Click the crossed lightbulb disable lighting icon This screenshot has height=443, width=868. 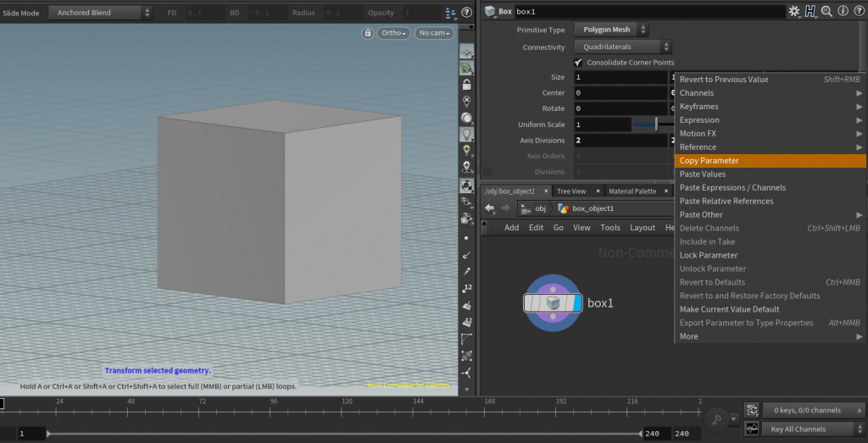click(467, 101)
